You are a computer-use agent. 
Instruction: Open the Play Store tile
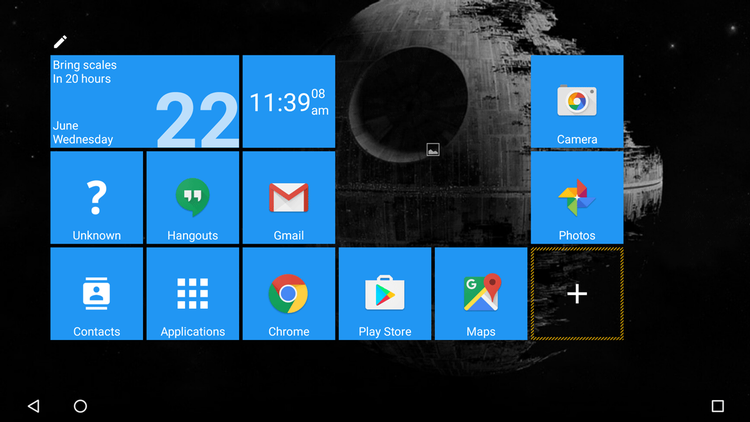385,294
